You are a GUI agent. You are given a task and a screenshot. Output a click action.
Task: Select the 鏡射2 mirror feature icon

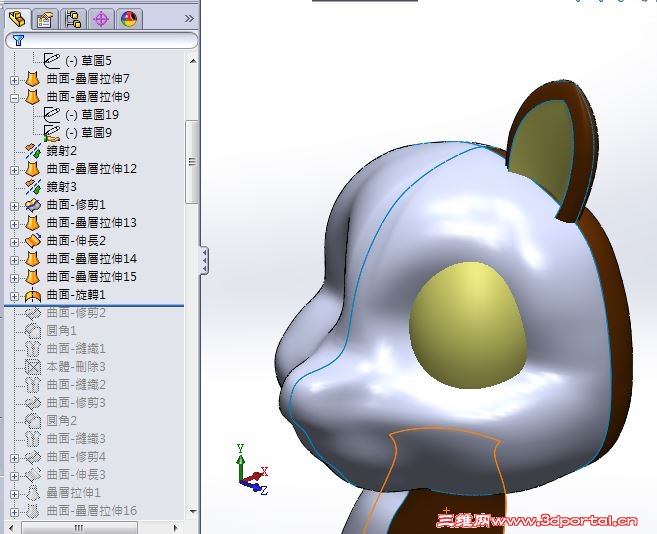(x=33, y=151)
